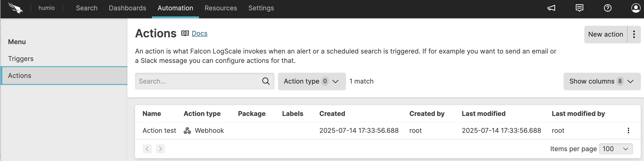Image resolution: width=644 pixels, height=161 pixels.
Task: Open the Docs link
Action: click(199, 33)
